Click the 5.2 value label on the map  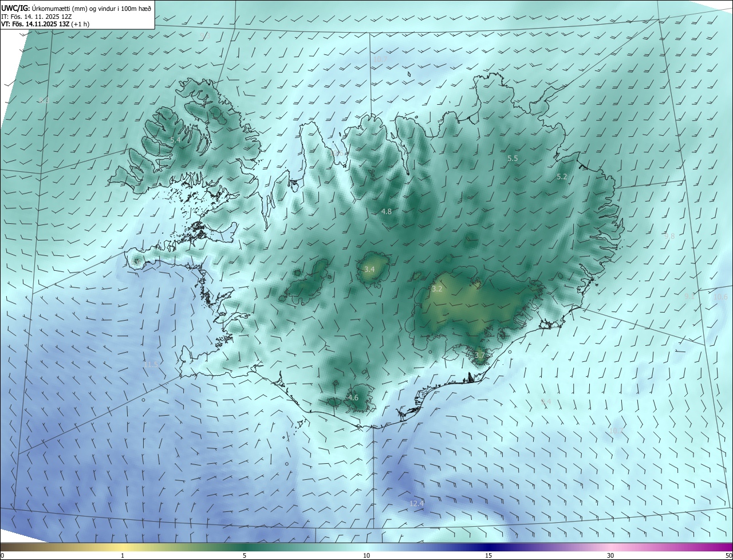click(x=562, y=177)
